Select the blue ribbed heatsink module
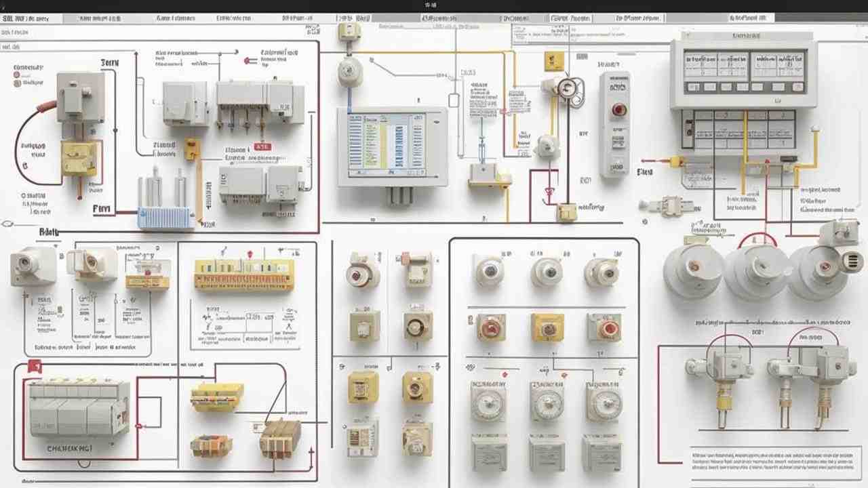 (x=165, y=218)
